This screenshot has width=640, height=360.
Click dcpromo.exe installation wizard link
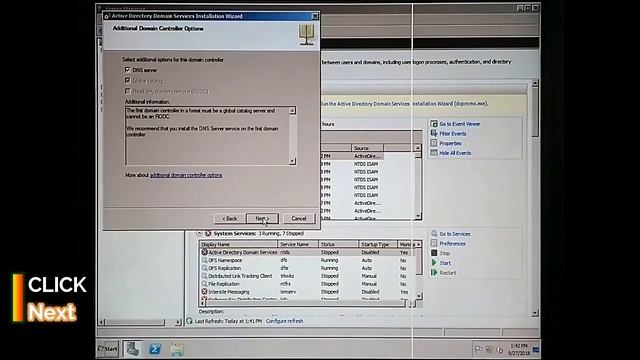[404, 104]
